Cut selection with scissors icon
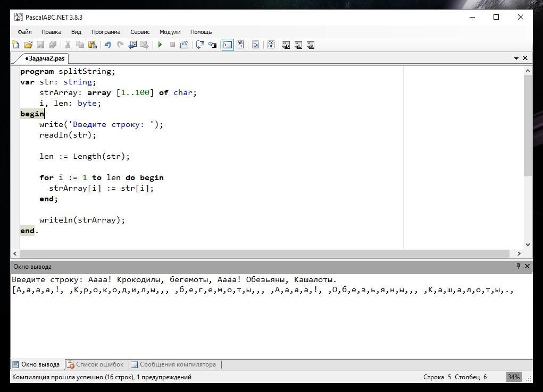The width and height of the screenshot is (543, 392). point(68,45)
